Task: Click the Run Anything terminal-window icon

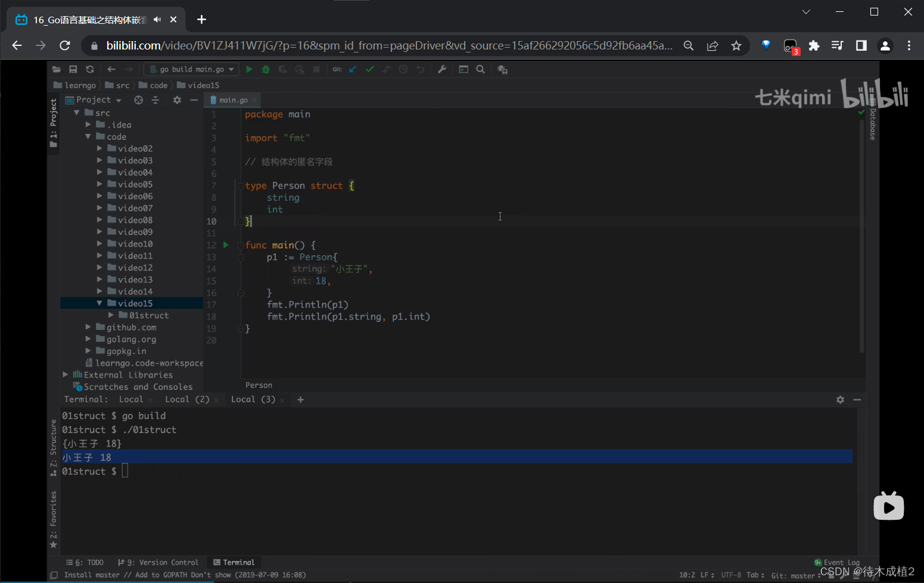Action: (x=463, y=70)
